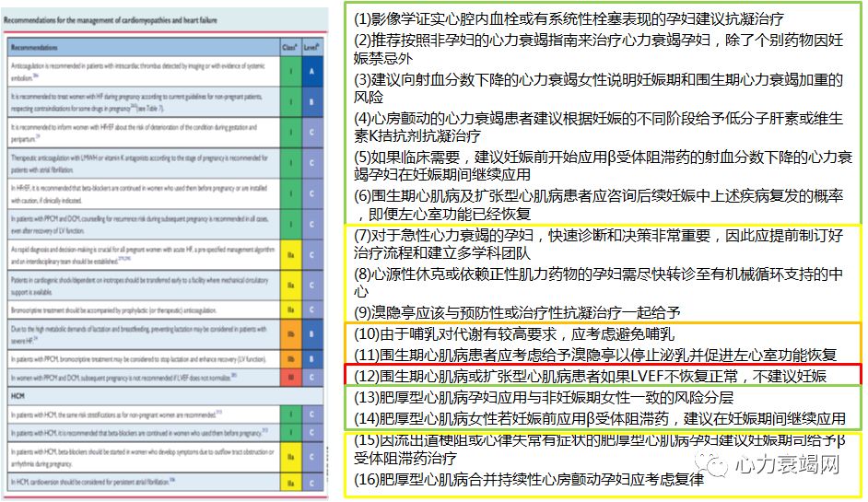This screenshot has width=868, height=502.
Task: Click Level "B" cell of preventing lactation row
Action: click(312, 334)
